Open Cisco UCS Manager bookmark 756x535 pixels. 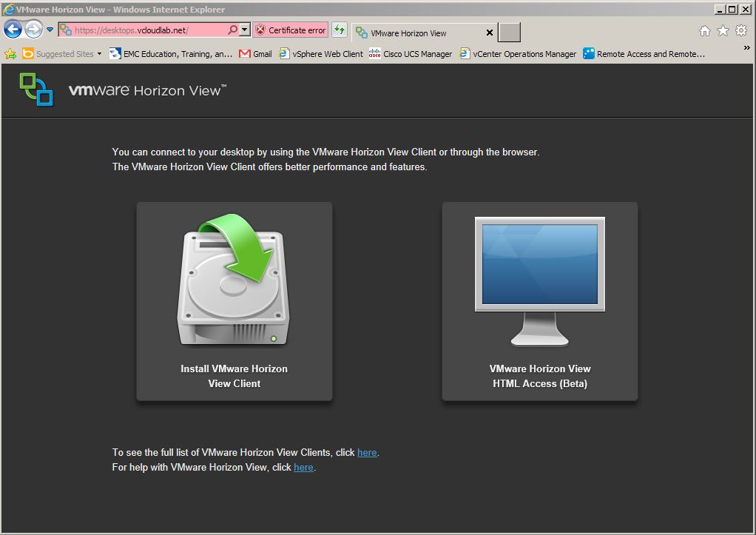pyautogui.click(x=411, y=54)
